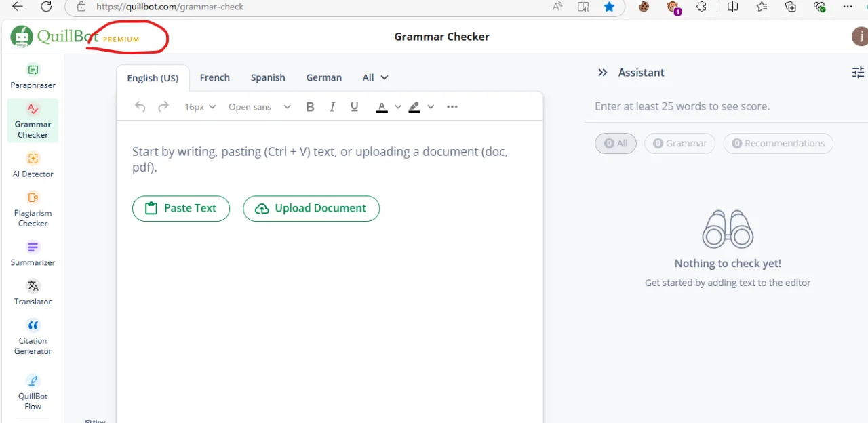Click the undo arrow in editor toolbar
The image size is (868, 423).
(x=140, y=106)
